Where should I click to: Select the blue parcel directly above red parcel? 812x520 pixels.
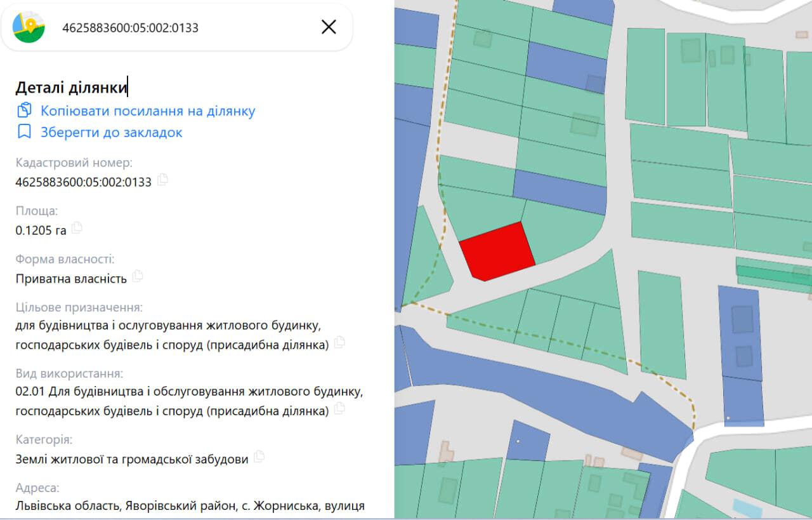point(560,192)
